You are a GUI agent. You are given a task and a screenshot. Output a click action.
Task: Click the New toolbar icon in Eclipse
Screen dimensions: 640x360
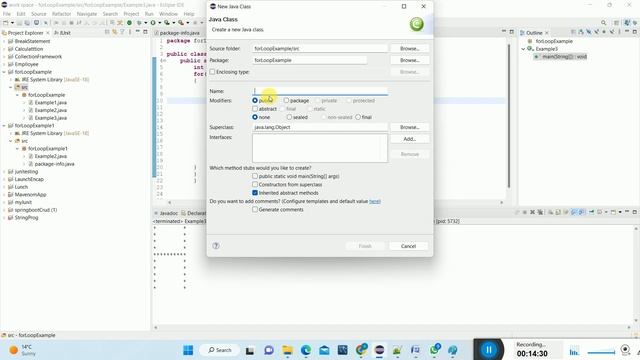coord(6,23)
